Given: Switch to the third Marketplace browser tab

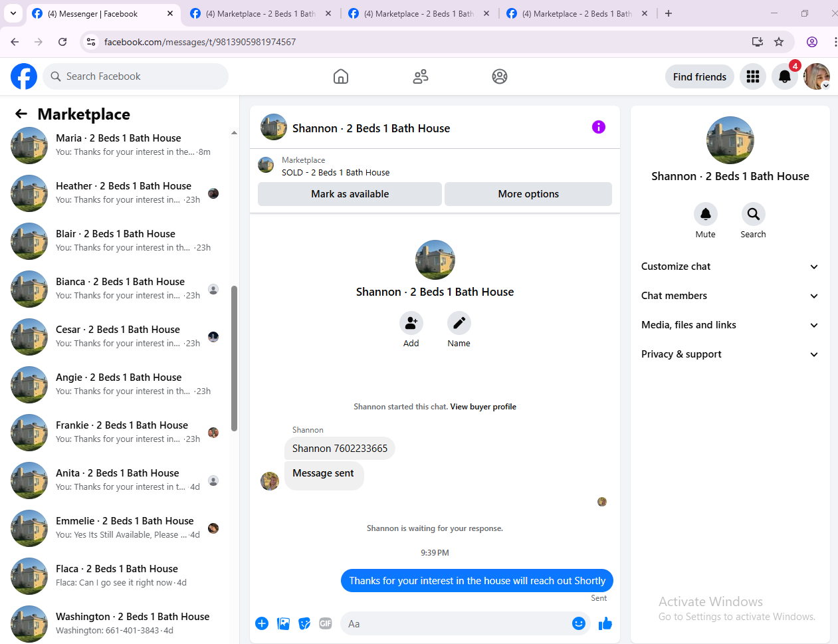Looking at the screenshot, I should (x=419, y=13).
